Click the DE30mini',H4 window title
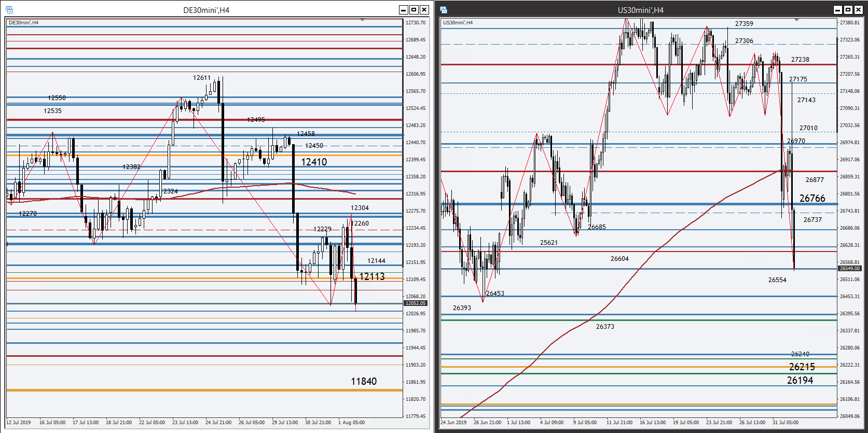Viewport: 868px width, 433px height. coord(206,10)
